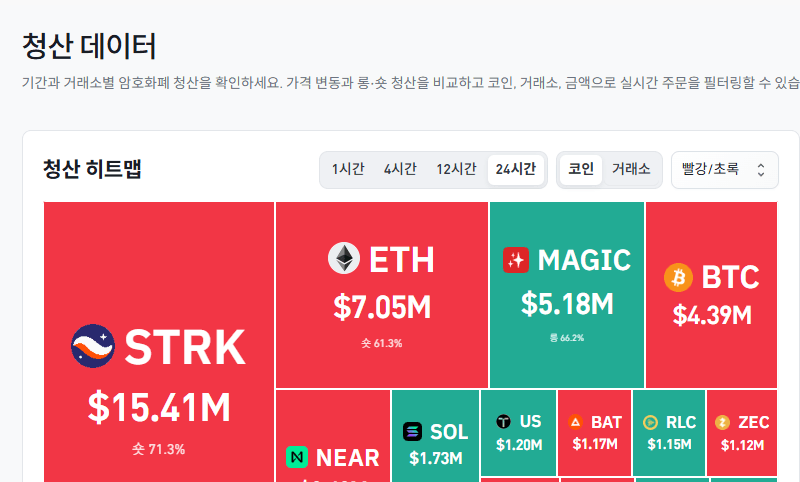The height and width of the screenshot is (482, 800).
Task: Click the NEAR ticker name
Action: coord(347,458)
